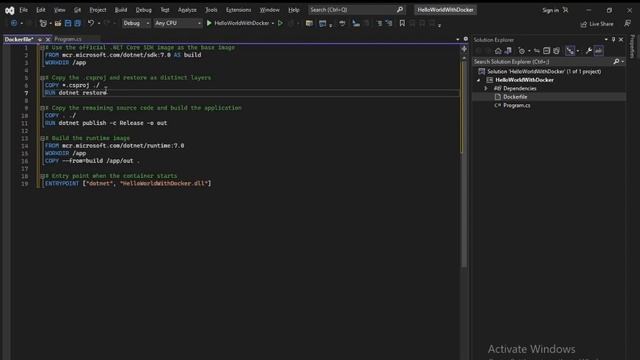Open Solution Explorer window options dropdown arrow
This screenshot has width=640, height=360.
(x=606, y=40)
